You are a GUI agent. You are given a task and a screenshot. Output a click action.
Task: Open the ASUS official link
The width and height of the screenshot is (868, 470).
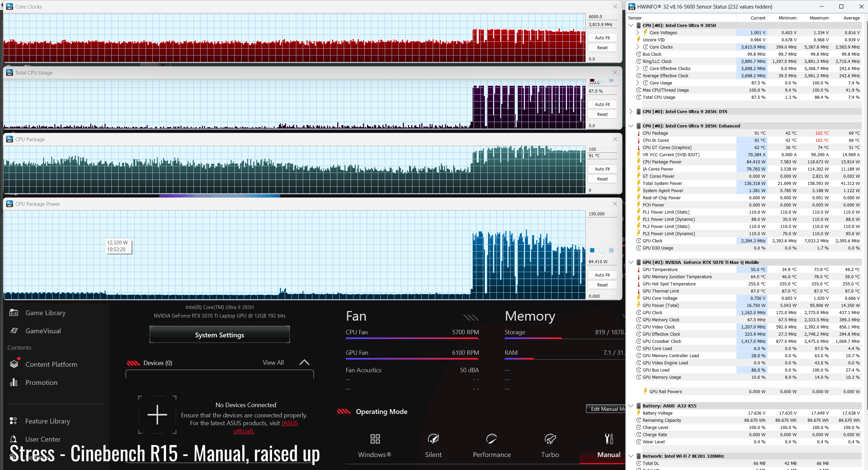click(x=267, y=427)
